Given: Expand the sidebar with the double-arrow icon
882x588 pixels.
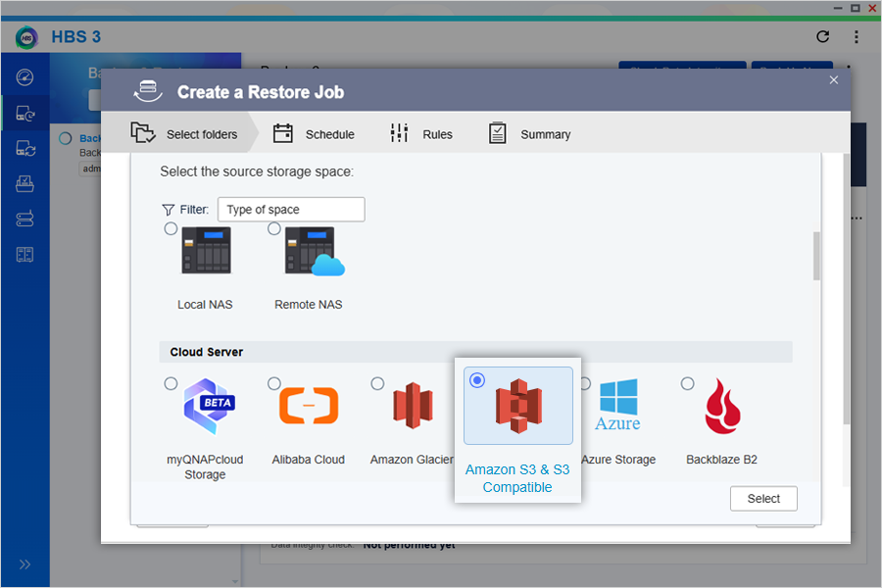Looking at the screenshot, I should pyautogui.click(x=24, y=564).
